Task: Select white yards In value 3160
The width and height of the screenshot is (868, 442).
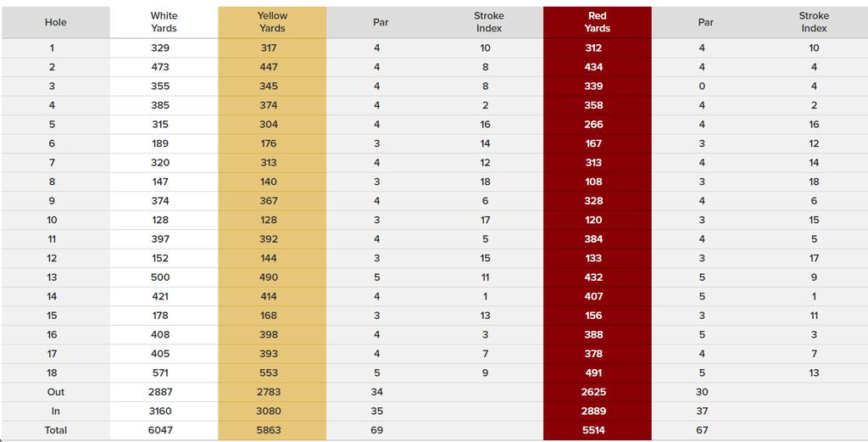Action: (160, 411)
